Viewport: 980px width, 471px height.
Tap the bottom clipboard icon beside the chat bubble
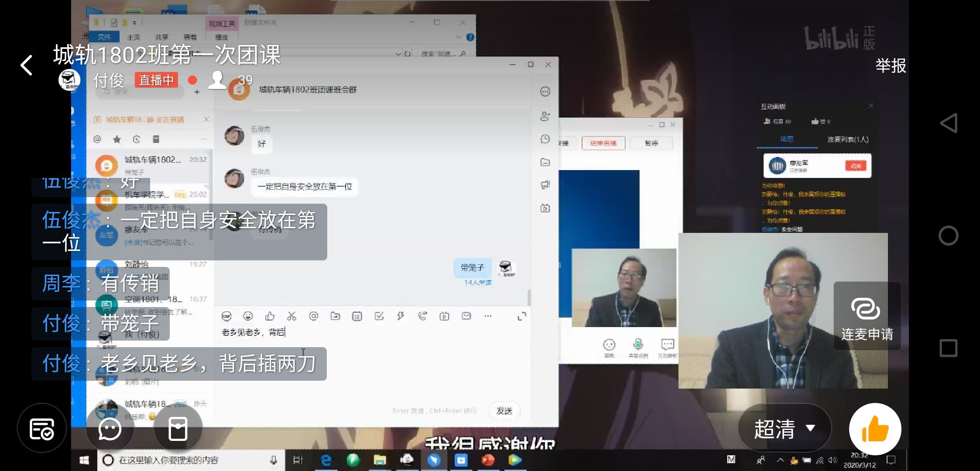178,429
